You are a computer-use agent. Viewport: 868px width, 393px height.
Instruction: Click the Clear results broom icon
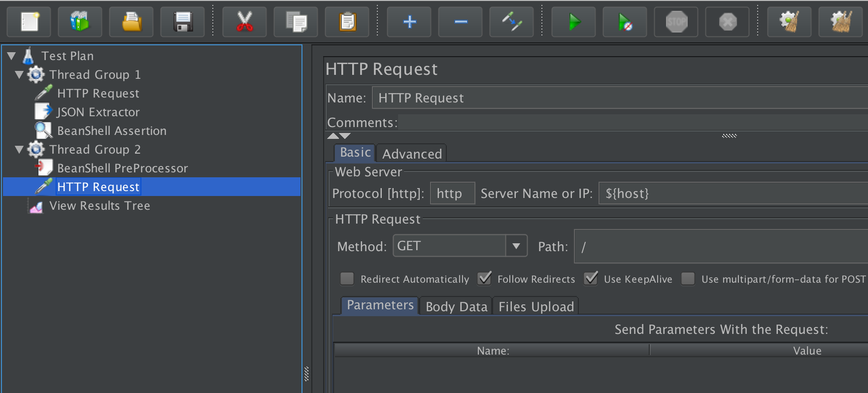[789, 22]
